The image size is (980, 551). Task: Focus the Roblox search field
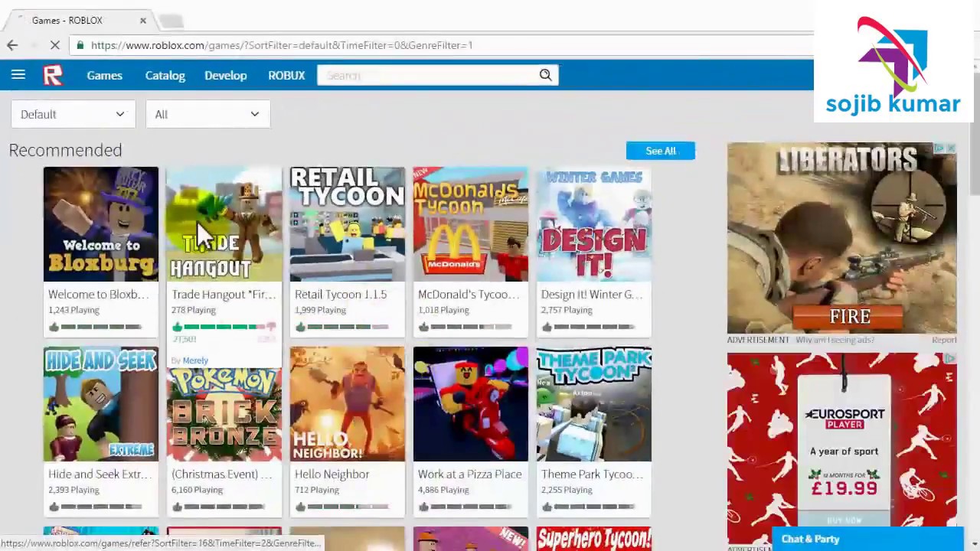[429, 75]
